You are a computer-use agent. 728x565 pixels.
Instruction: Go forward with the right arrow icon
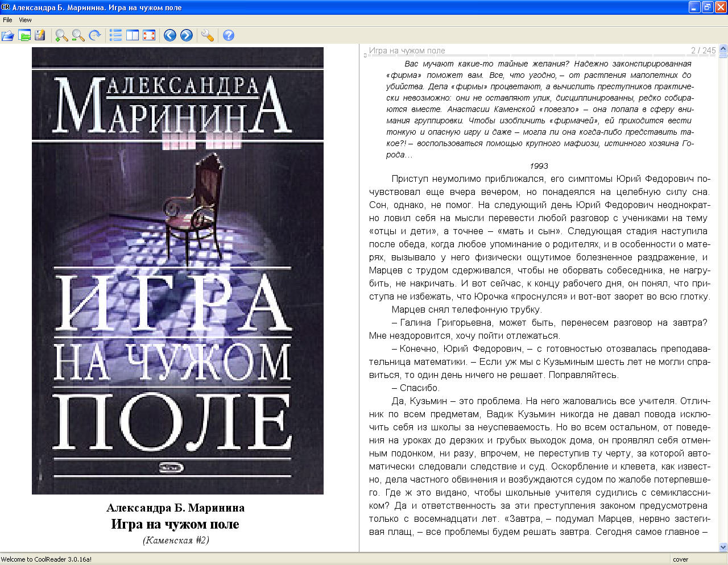click(x=187, y=35)
